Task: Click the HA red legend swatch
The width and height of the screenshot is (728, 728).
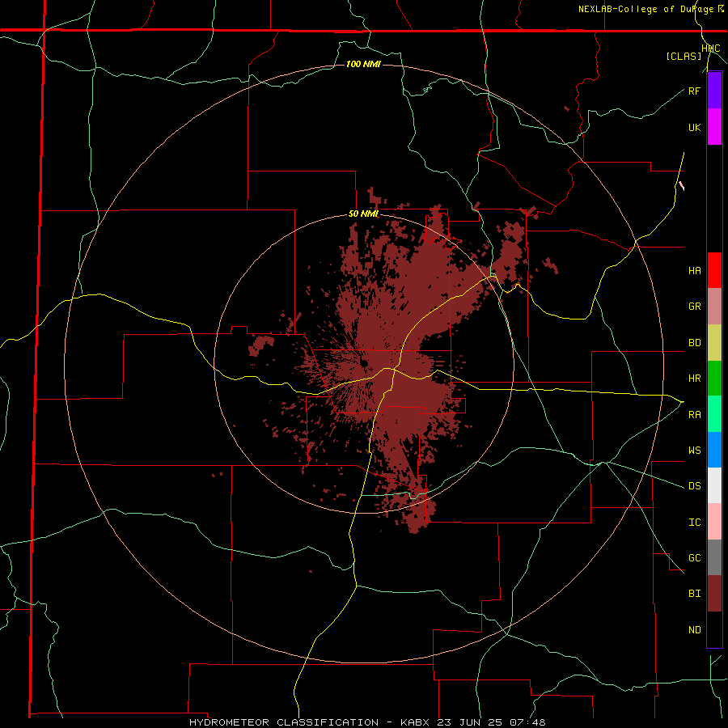Action: 714,270
